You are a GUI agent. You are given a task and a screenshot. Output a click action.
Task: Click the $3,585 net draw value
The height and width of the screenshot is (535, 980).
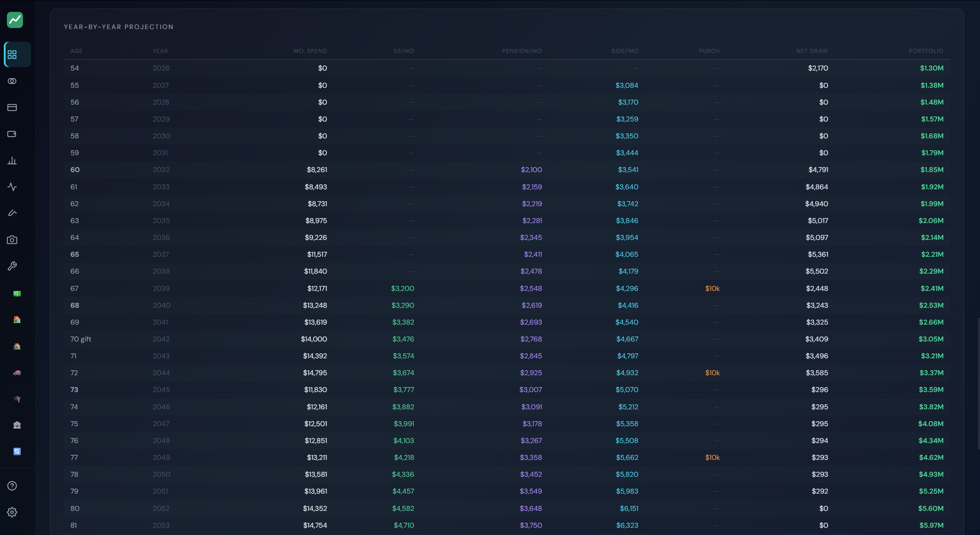[817, 373]
